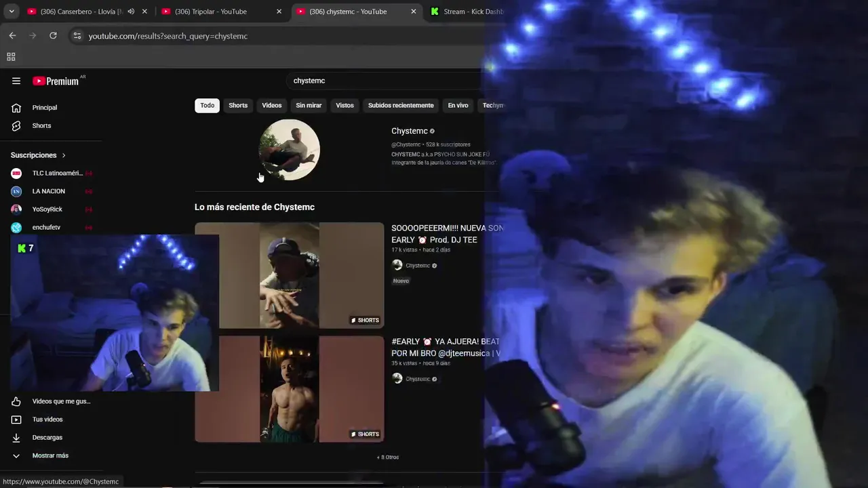Open Chystemc channel profile picture
This screenshot has width=868, height=488.
tap(290, 150)
